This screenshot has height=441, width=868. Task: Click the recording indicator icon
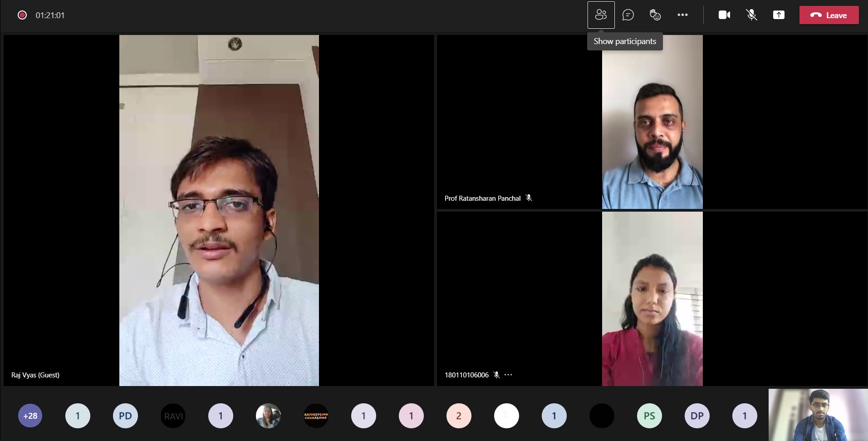click(x=22, y=15)
